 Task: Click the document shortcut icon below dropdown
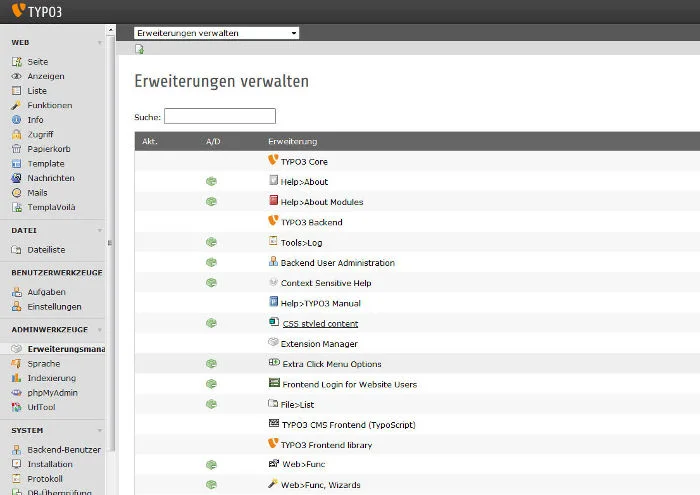(x=140, y=49)
